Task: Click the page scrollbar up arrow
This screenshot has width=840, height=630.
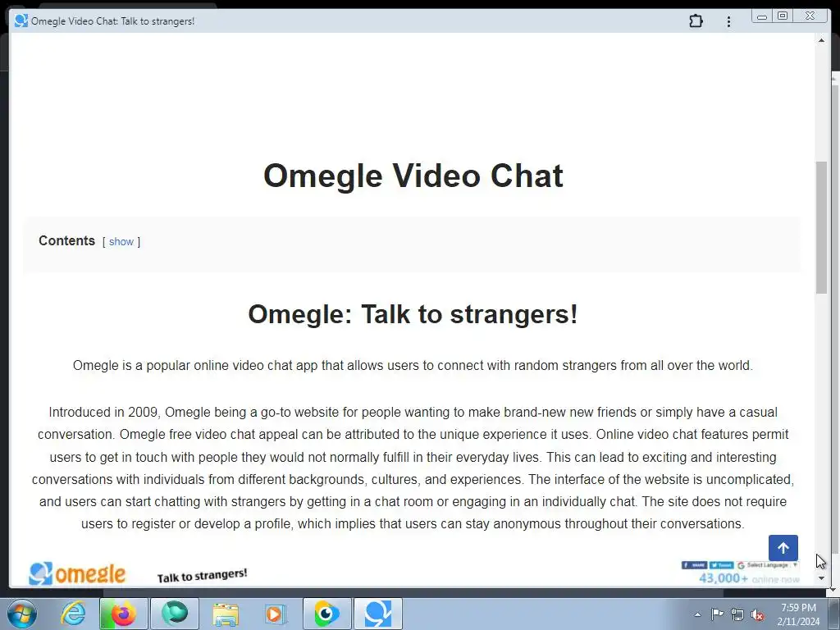Action: (821, 40)
